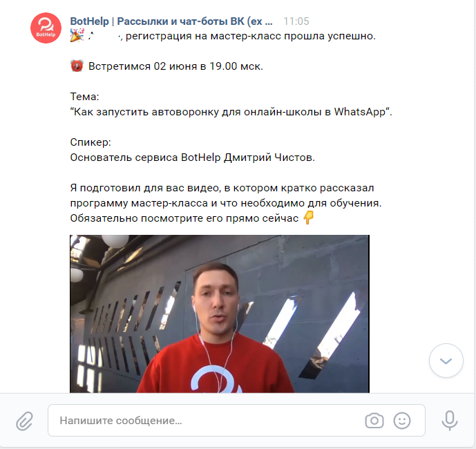The width and height of the screenshot is (476, 449).
Task: Click the line Обязательно посмотрите его прямо сейчас
Action: tap(184, 218)
